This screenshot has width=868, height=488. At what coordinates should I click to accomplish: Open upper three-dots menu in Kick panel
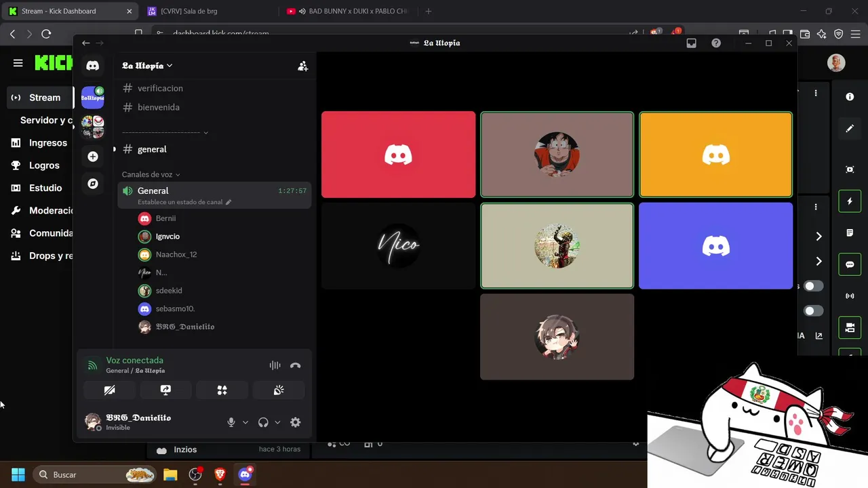(x=816, y=93)
